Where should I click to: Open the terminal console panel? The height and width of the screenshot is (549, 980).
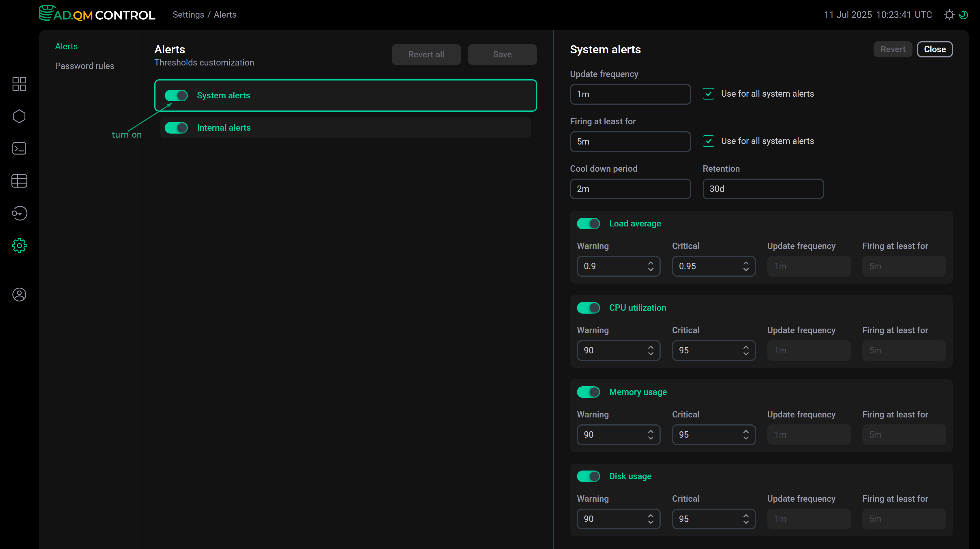(19, 148)
